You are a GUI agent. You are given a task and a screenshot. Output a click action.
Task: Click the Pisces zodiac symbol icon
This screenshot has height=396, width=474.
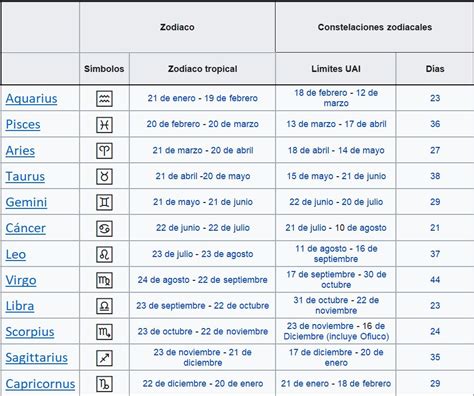[x=104, y=125]
